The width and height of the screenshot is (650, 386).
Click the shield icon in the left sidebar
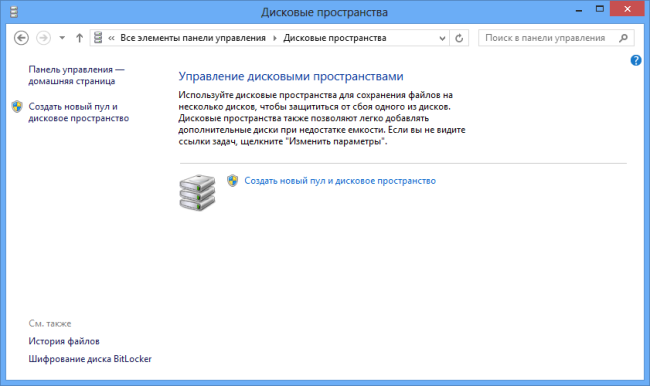tap(17, 107)
